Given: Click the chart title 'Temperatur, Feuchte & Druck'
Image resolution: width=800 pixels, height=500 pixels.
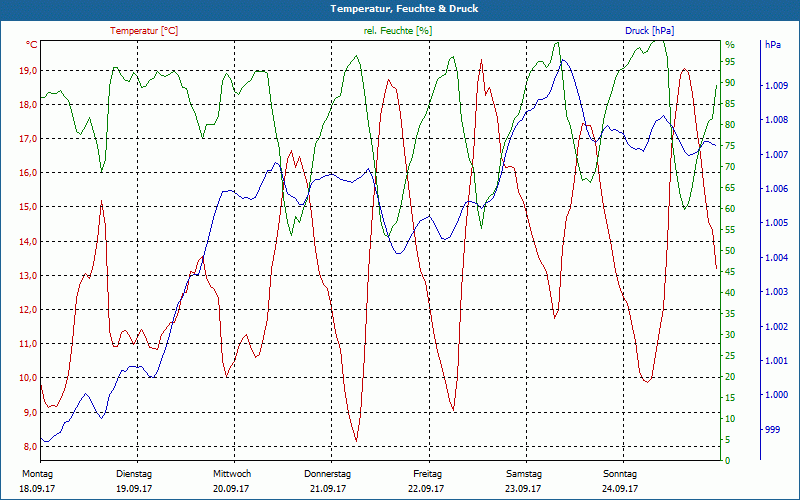Looking at the screenshot, I should 404,9.
